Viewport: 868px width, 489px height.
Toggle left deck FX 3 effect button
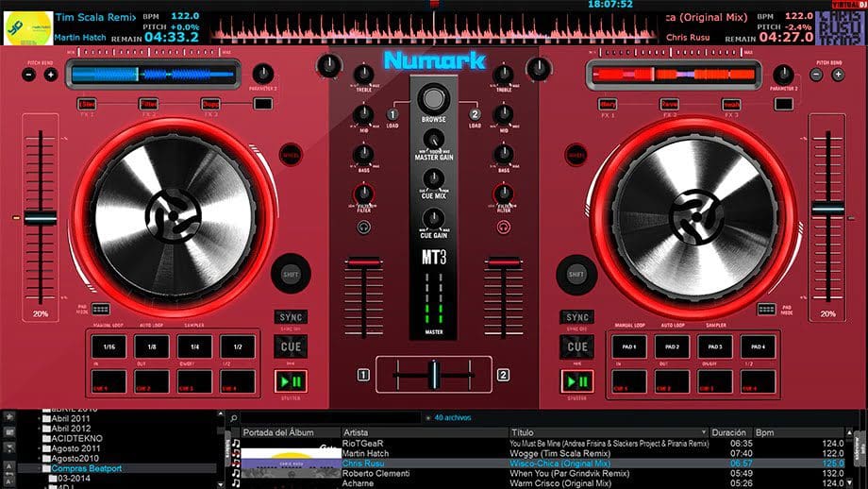[x=210, y=104]
